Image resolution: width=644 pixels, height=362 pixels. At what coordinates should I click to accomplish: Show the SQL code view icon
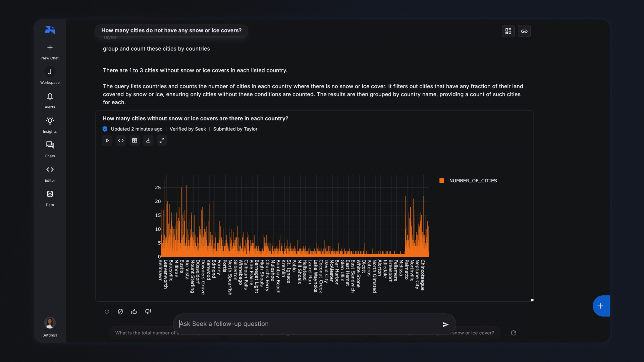pyautogui.click(x=121, y=140)
